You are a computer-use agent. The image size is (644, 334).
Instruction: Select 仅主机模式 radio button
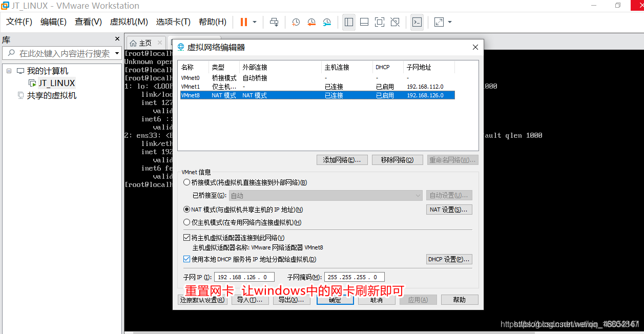pyautogui.click(x=186, y=222)
